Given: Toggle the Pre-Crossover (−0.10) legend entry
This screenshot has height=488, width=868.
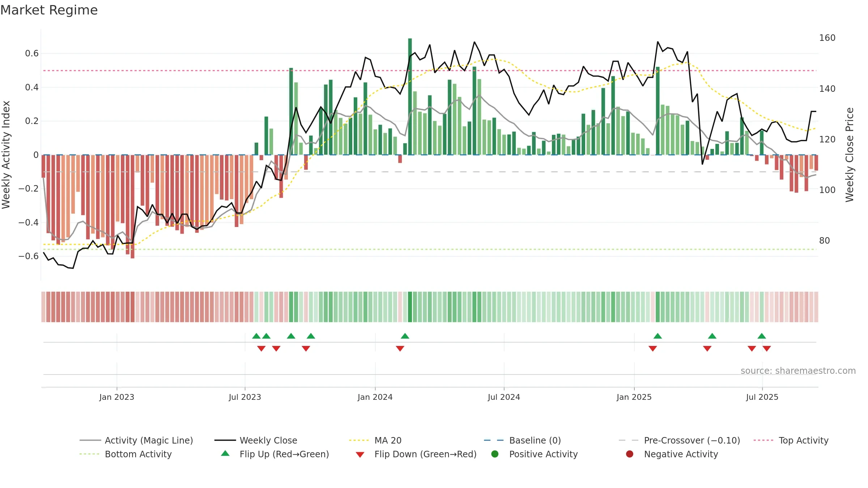Looking at the screenshot, I should 679,440.
